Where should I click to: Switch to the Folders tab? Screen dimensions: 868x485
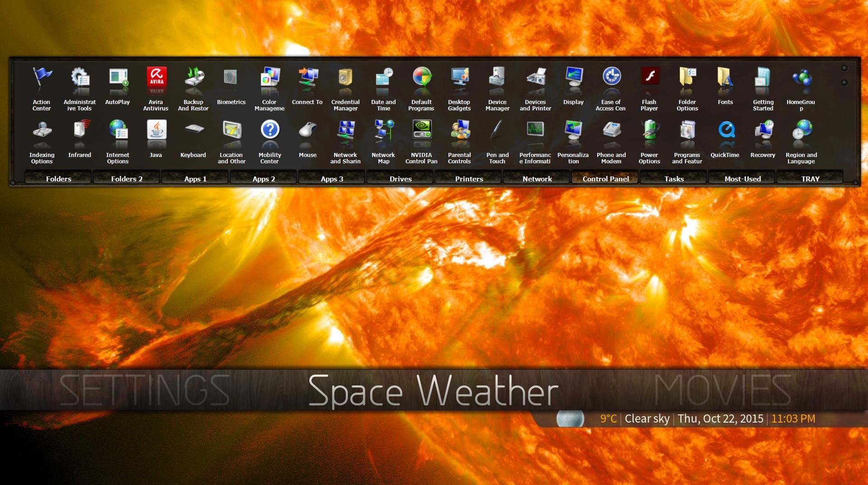pyautogui.click(x=58, y=179)
